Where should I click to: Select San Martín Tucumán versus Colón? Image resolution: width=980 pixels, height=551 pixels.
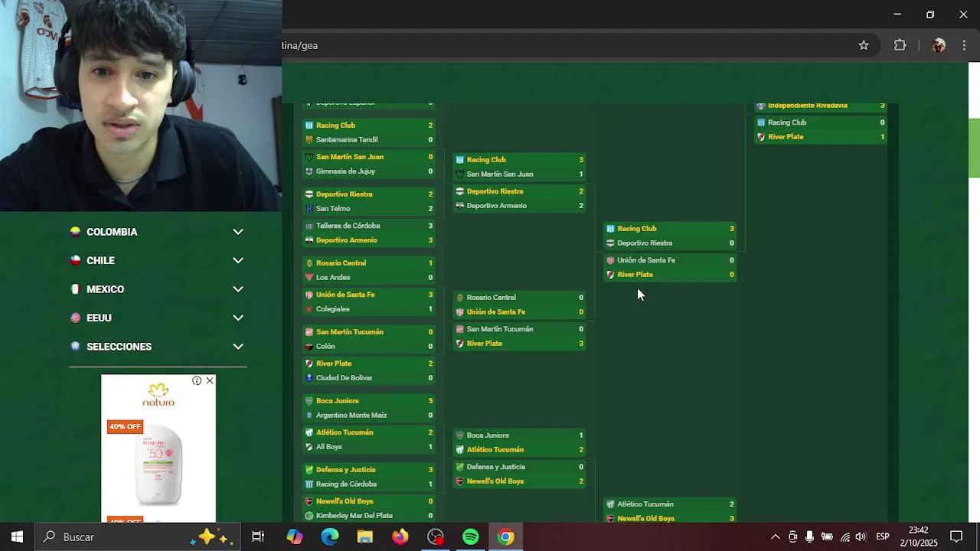[349, 332]
